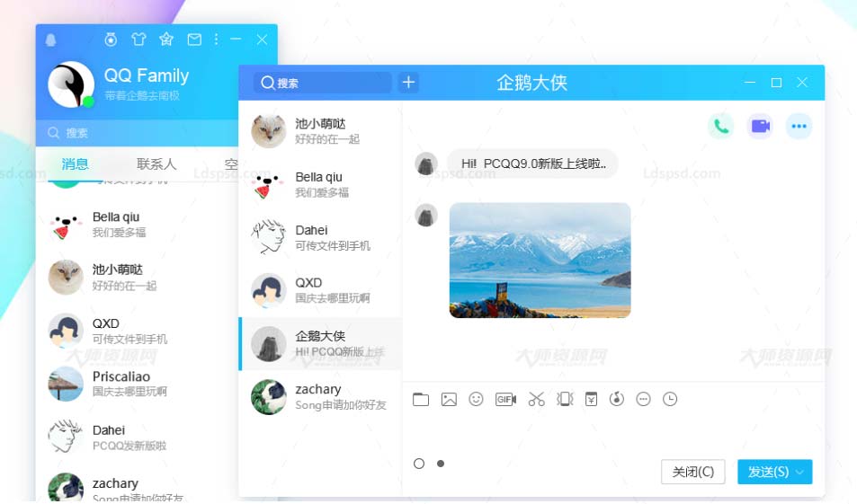Maximize the 企鹅大侠 chat window
This screenshot has height=504, width=857.
(x=776, y=83)
